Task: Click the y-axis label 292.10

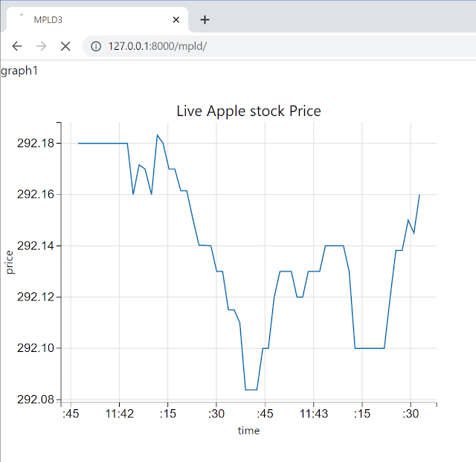Action: (36, 348)
